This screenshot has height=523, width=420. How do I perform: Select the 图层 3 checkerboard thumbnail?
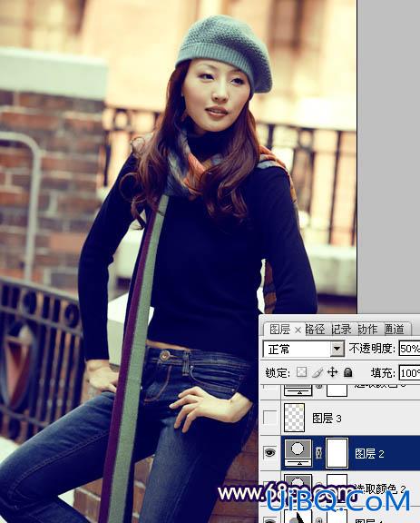[x=294, y=418]
